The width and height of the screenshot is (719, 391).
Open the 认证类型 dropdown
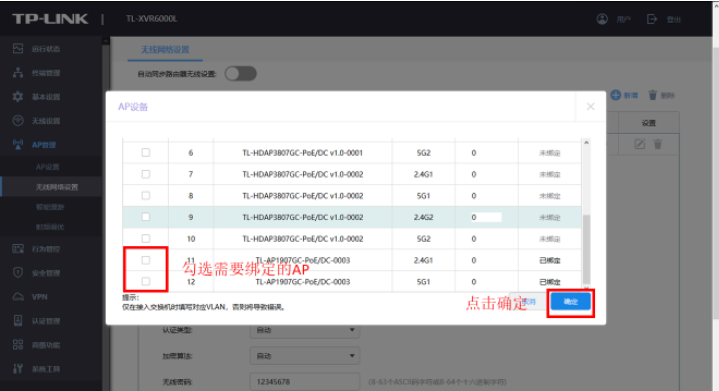[304, 330]
